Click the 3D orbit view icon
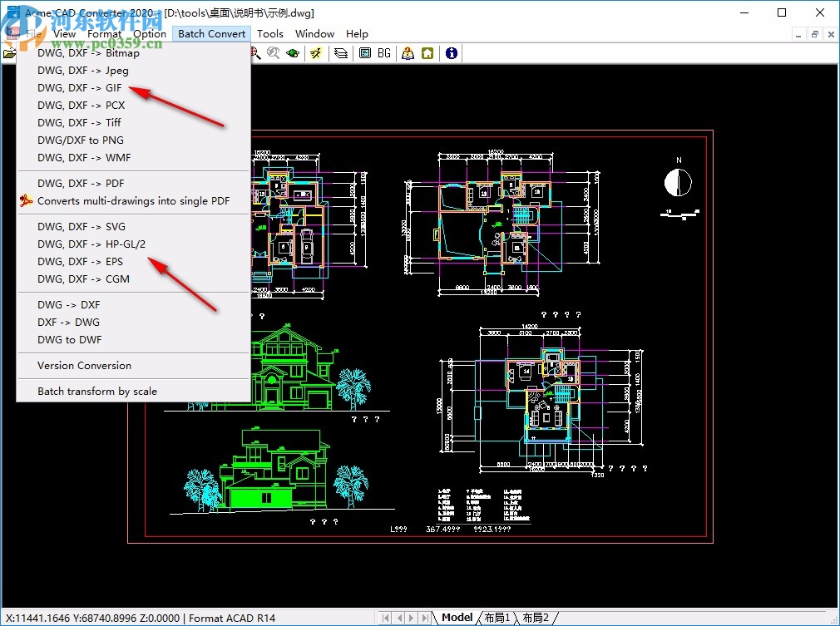840x626 pixels. click(x=293, y=53)
